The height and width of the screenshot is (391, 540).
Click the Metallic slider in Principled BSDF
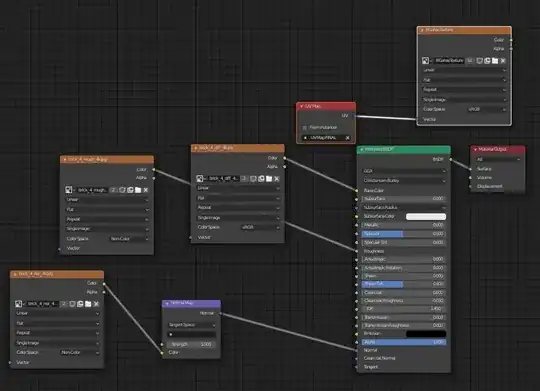tap(404, 225)
